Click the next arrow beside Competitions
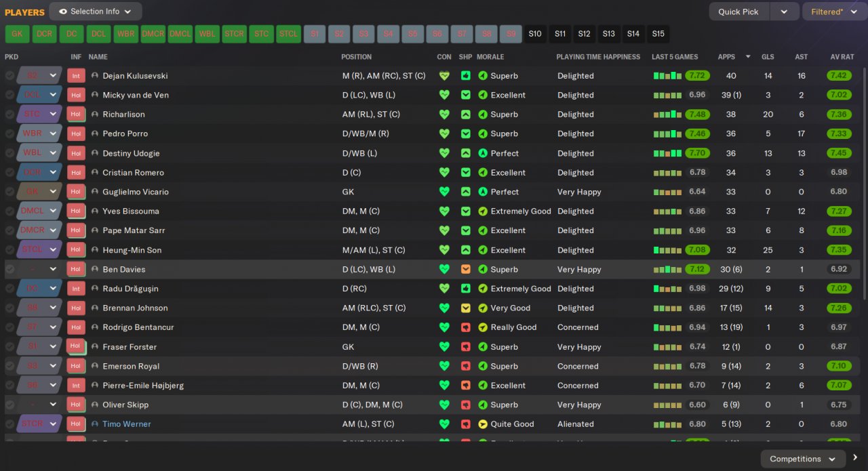Viewport: 868px width, 471px height. coord(856,458)
